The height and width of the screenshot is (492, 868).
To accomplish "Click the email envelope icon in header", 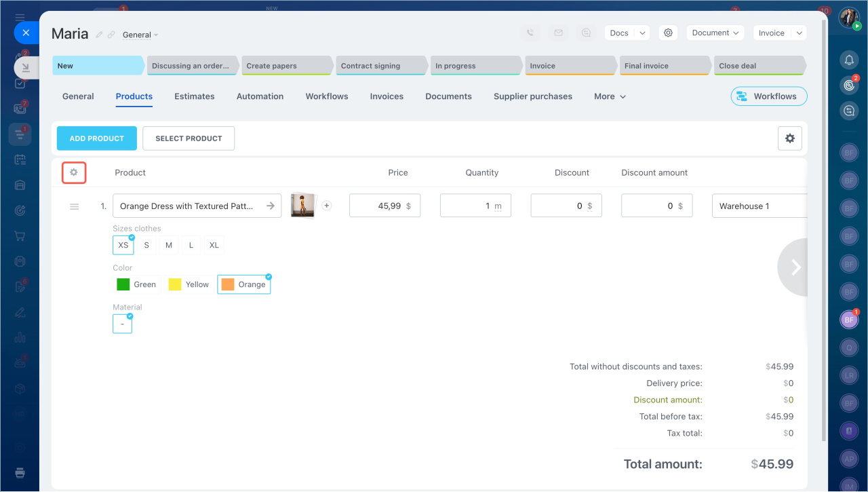I will pyautogui.click(x=558, y=33).
